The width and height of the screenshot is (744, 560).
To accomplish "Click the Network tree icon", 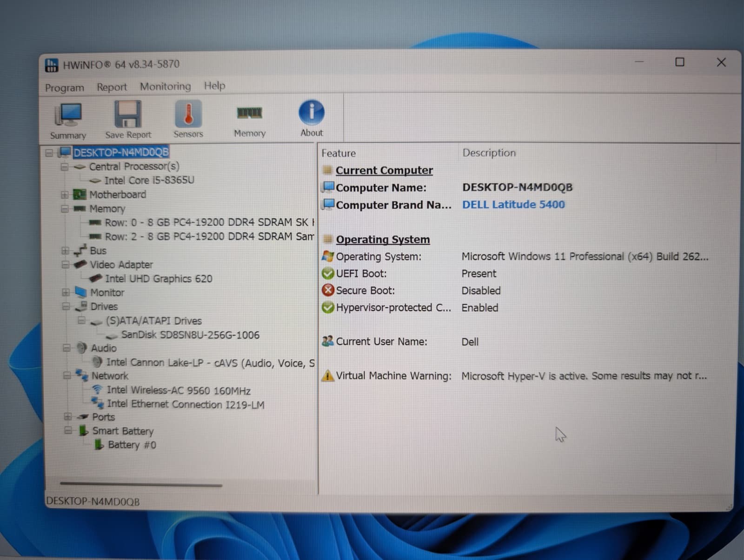I will tap(82, 375).
